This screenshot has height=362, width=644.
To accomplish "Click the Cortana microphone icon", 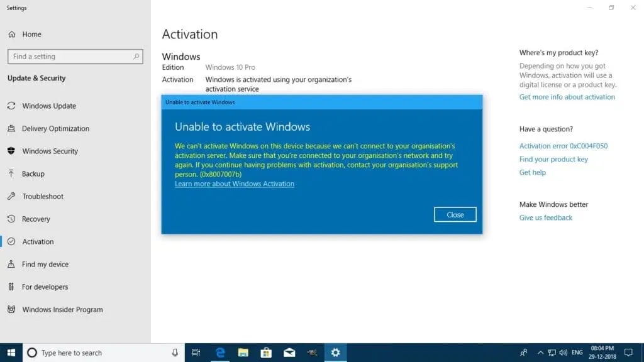I will pos(175,353).
